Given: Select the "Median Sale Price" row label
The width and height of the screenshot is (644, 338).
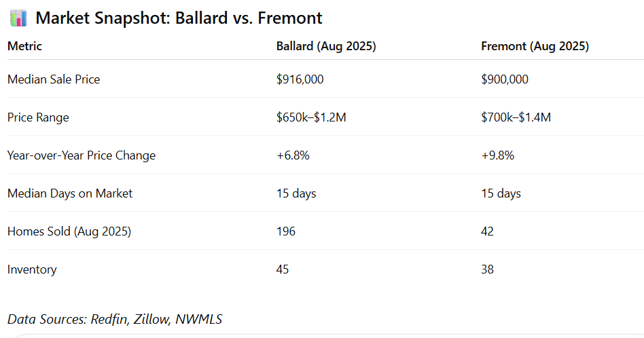Looking at the screenshot, I should pyautogui.click(x=54, y=79).
